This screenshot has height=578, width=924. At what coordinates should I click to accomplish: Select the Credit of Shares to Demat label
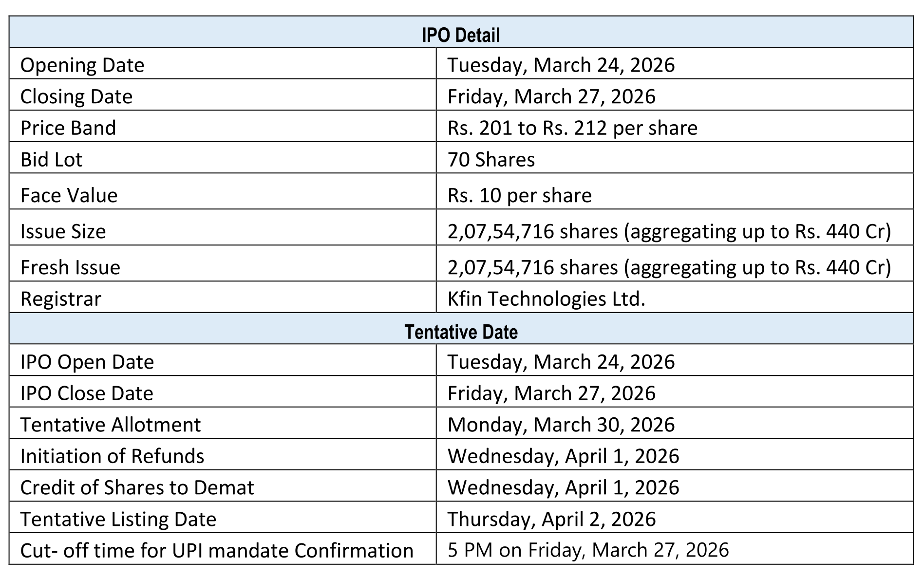click(137, 488)
